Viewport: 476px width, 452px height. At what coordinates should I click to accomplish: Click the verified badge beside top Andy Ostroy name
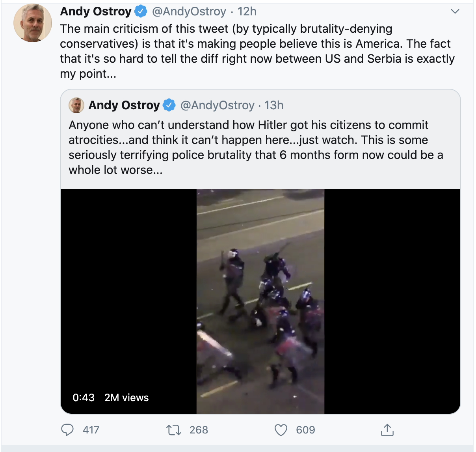[141, 11]
